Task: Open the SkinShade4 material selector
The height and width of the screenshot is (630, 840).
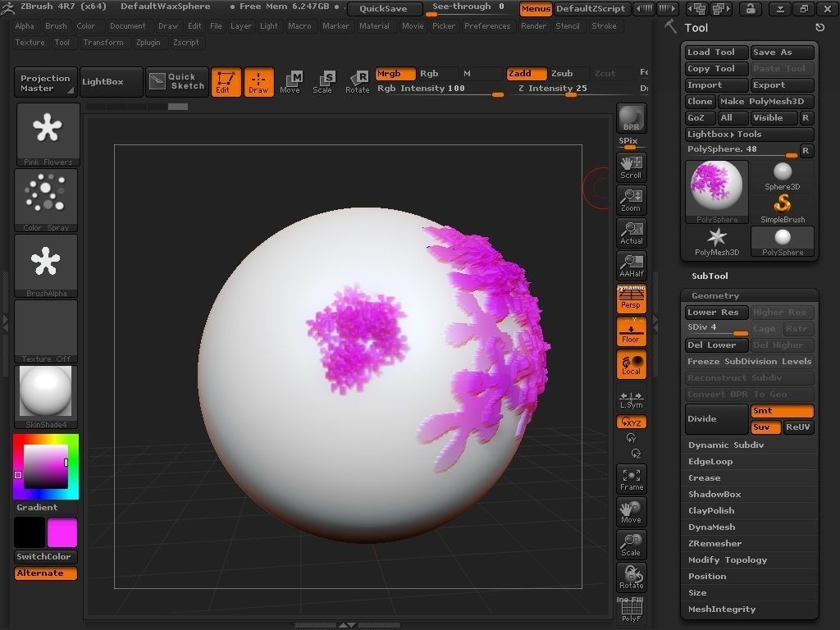Action: coord(46,397)
